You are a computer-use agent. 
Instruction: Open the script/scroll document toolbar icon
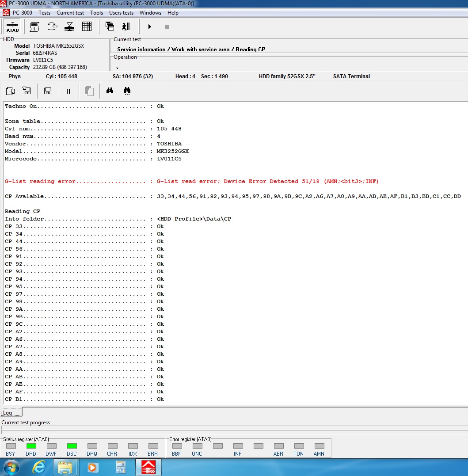tap(34, 27)
